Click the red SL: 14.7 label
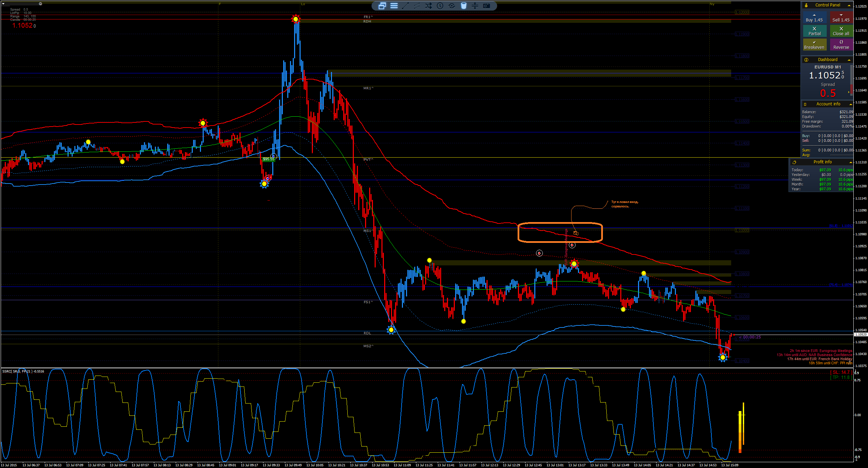Image resolution: width=868 pixels, height=468 pixels. click(x=841, y=372)
